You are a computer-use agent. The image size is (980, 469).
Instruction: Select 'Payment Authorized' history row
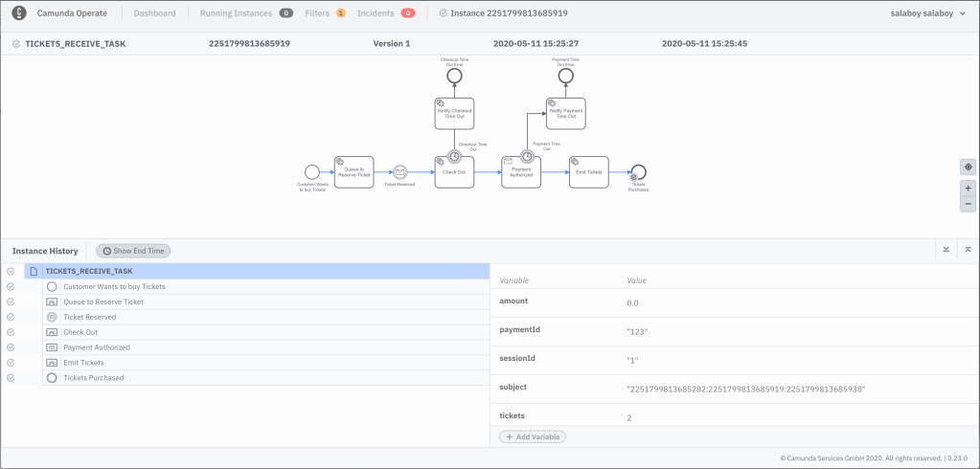(x=265, y=347)
